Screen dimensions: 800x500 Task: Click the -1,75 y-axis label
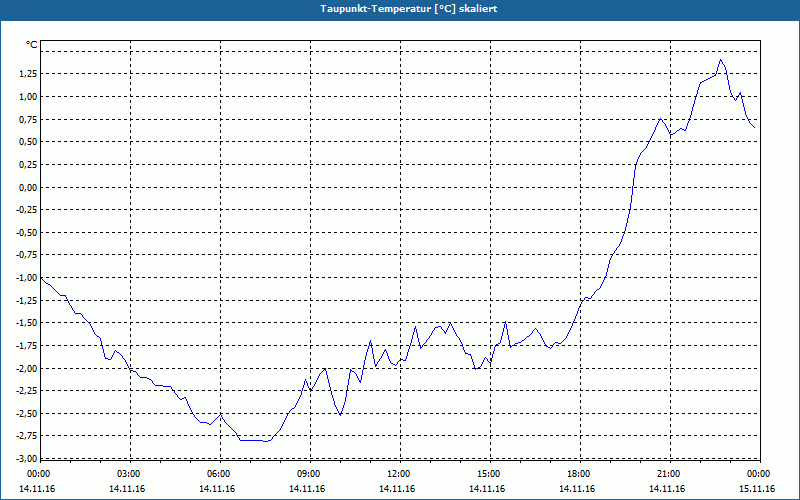[27, 346]
